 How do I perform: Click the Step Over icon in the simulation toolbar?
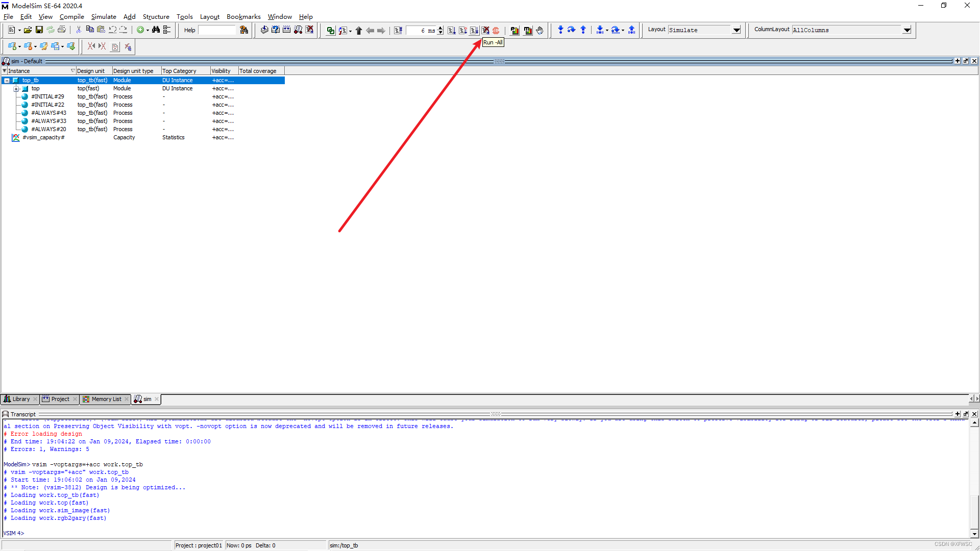(571, 30)
